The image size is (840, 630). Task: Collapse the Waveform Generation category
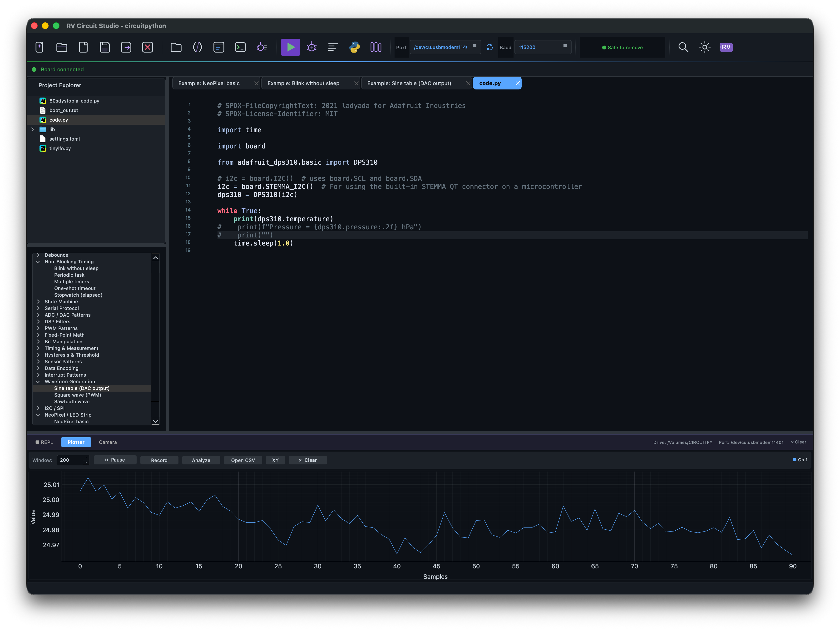(x=38, y=382)
